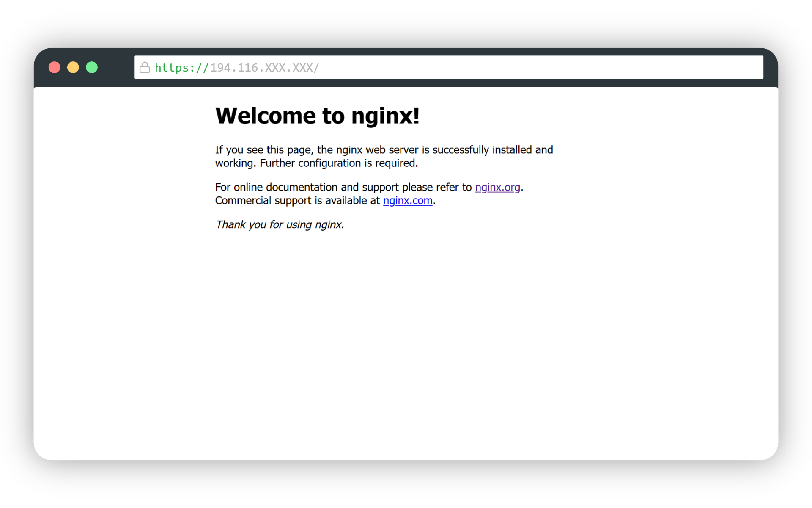The height and width of the screenshot is (508, 812).
Task: Click the 194.116.XXX.XXX address text
Action: tap(264, 68)
